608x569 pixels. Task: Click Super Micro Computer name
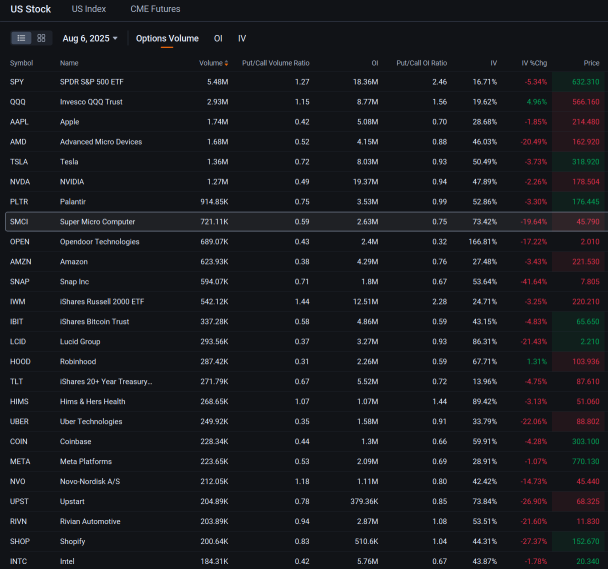[97, 222]
